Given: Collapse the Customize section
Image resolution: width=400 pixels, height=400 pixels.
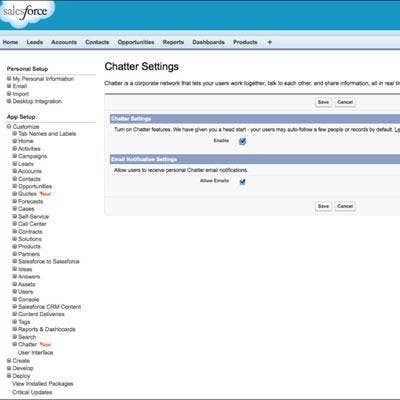Looking at the screenshot, I should tap(9, 127).
